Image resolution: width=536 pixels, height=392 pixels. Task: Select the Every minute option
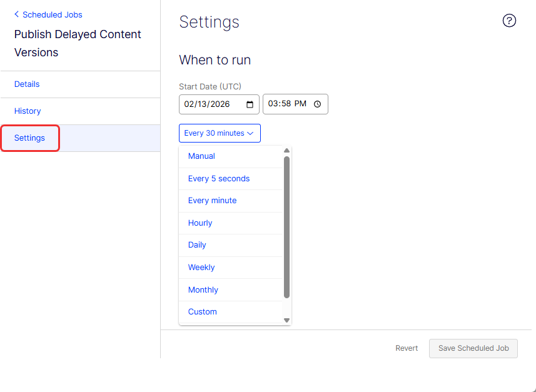click(x=231, y=201)
